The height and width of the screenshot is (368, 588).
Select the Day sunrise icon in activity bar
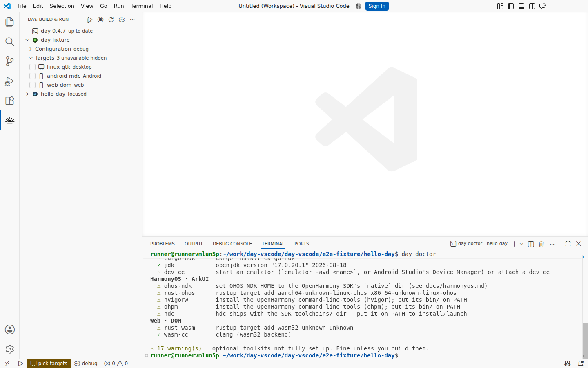click(x=10, y=120)
